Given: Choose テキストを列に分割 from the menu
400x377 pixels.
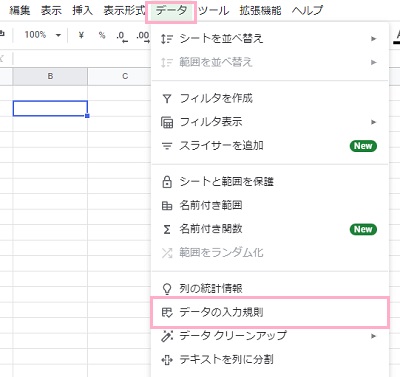Looking at the screenshot, I should point(270,360).
